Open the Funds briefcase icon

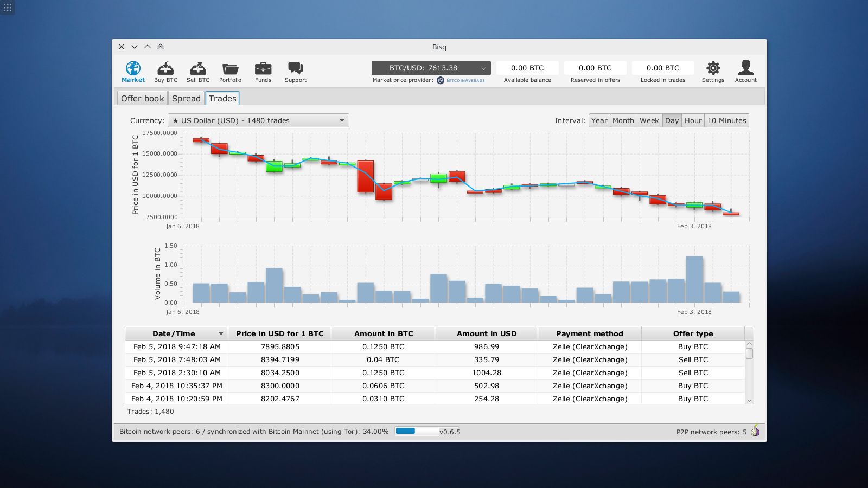(x=263, y=68)
